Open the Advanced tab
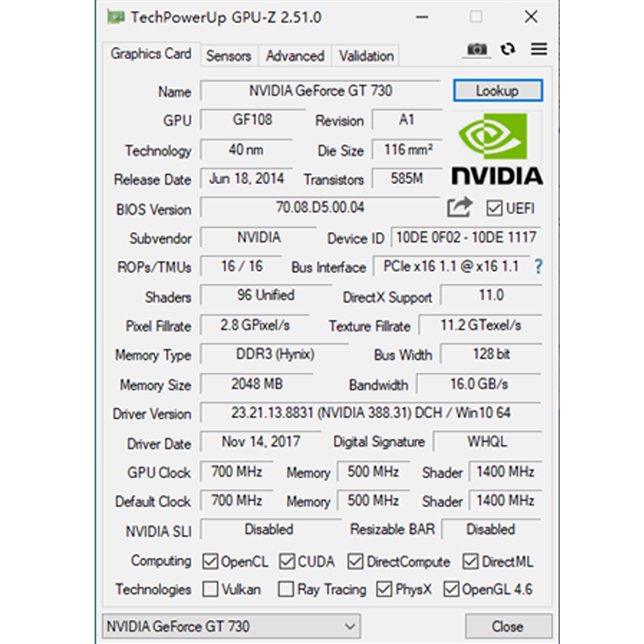 (x=295, y=56)
